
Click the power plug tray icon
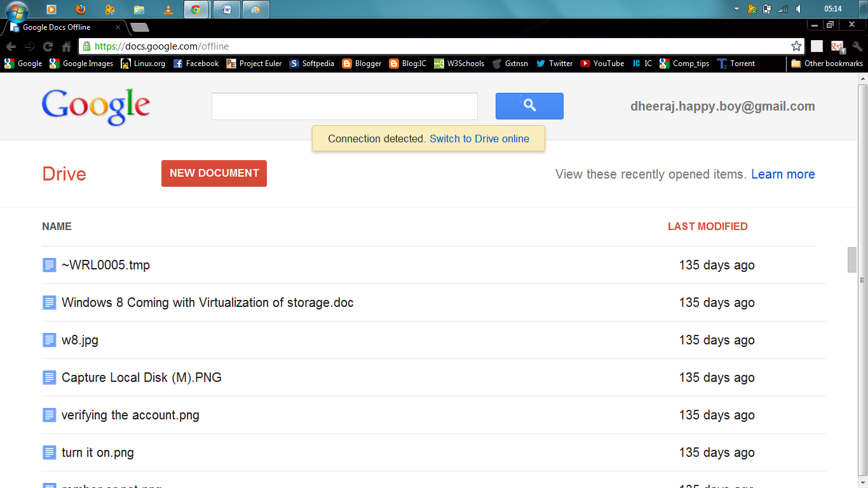coord(768,9)
